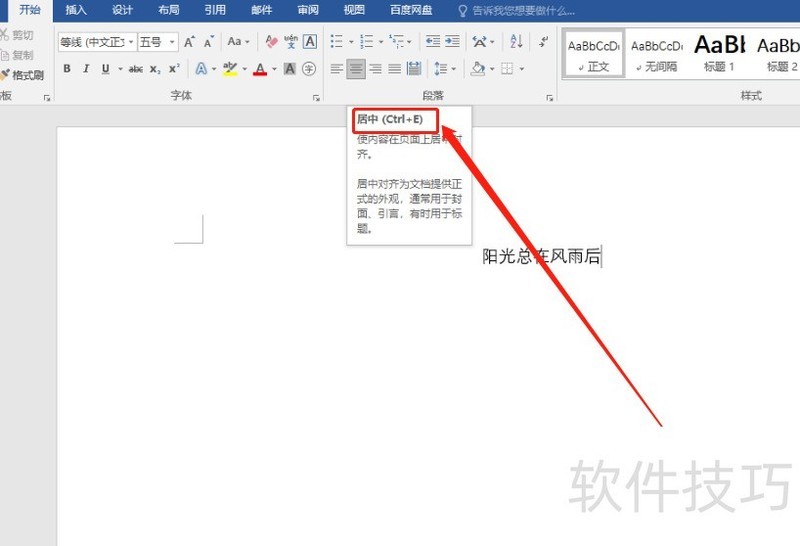Screen dimensions: 800x546
Task: Apply the 标题 1 heading style
Action: (x=719, y=54)
